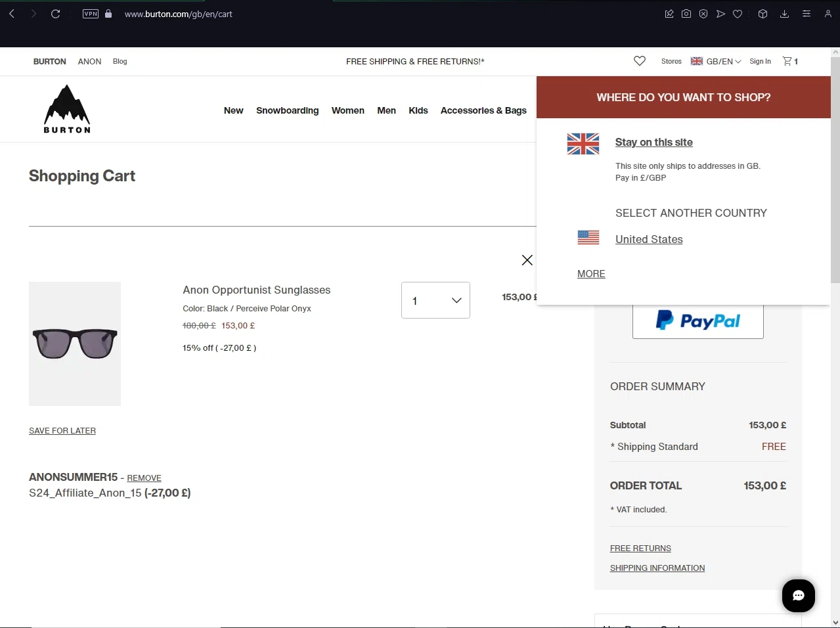
Task: Expand the GB/EN country selector
Action: (716, 62)
